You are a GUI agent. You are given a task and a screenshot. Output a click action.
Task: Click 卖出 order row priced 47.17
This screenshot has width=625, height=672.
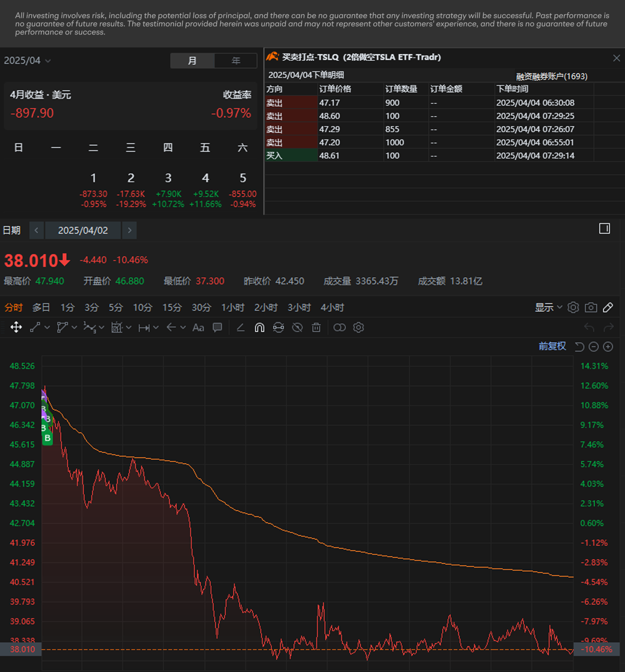click(x=445, y=102)
